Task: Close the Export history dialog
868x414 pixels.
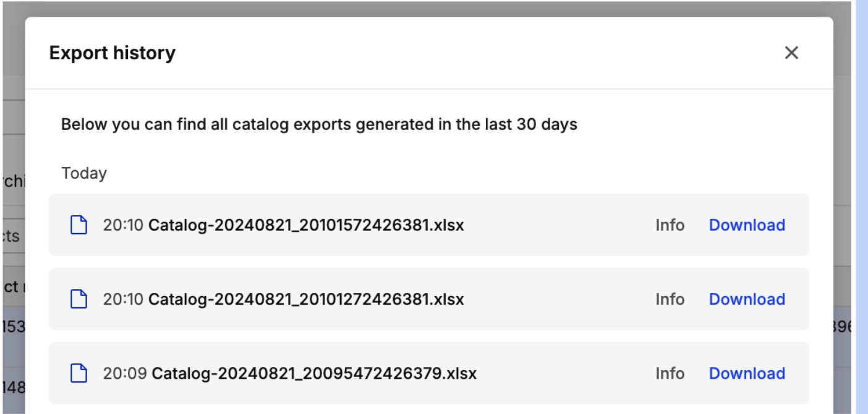Action: 791,53
